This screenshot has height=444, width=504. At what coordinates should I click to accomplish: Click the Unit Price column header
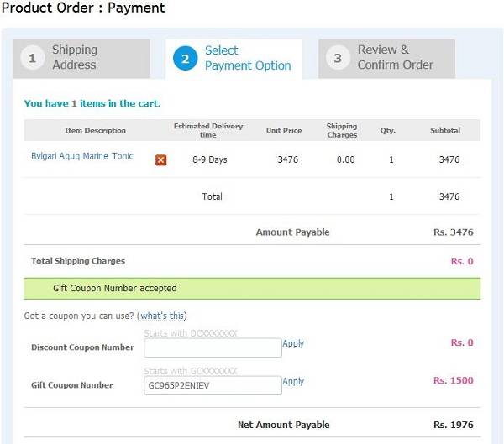tap(284, 130)
